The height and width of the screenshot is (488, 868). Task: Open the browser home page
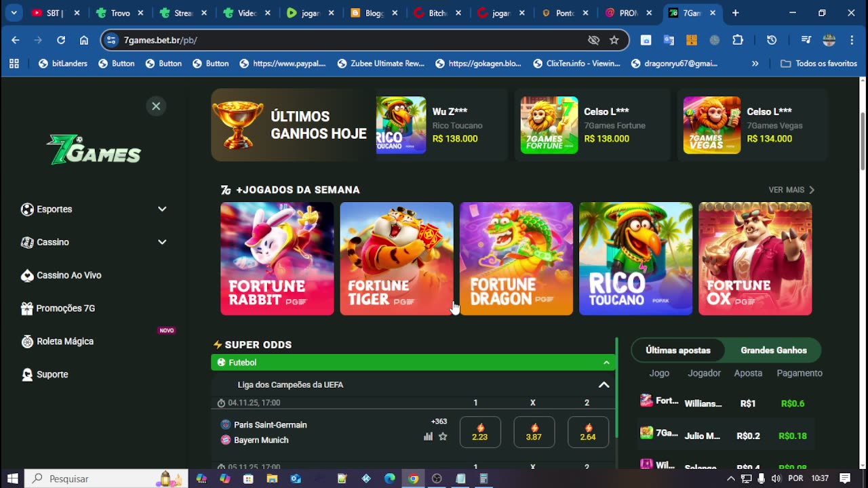(84, 40)
